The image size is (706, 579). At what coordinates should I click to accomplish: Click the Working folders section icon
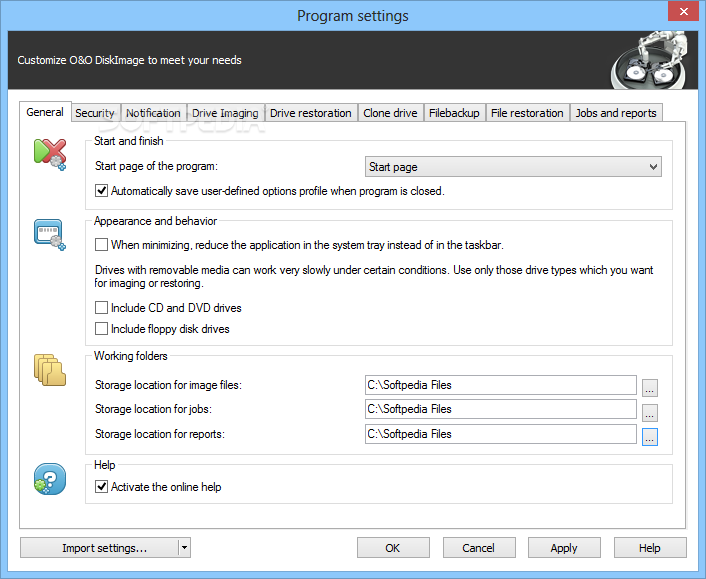point(50,370)
